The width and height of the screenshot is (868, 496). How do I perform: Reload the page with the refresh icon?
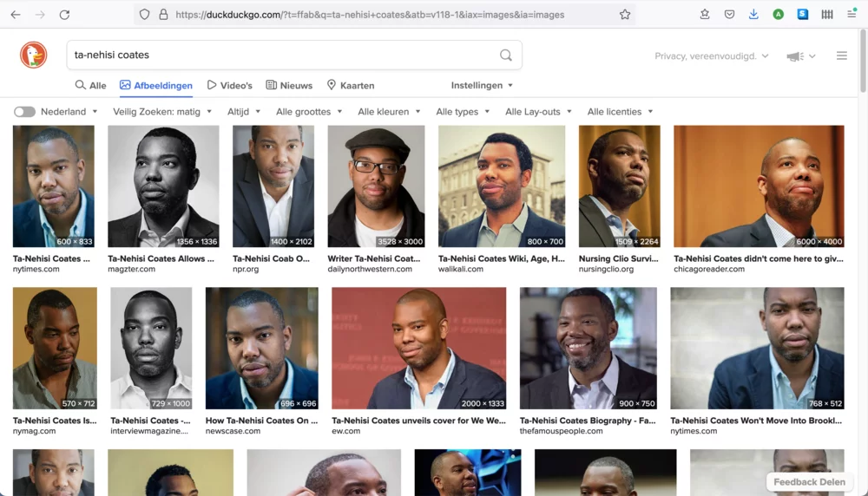click(64, 15)
